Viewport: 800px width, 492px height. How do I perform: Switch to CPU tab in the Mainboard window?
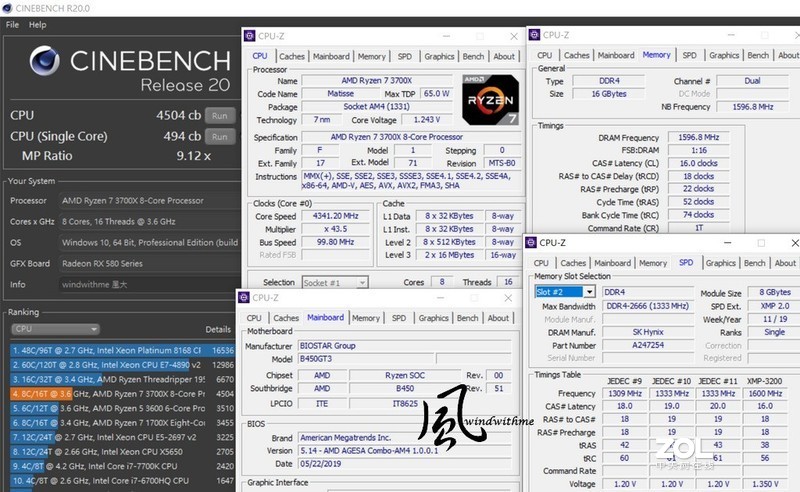tap(254, 318)
